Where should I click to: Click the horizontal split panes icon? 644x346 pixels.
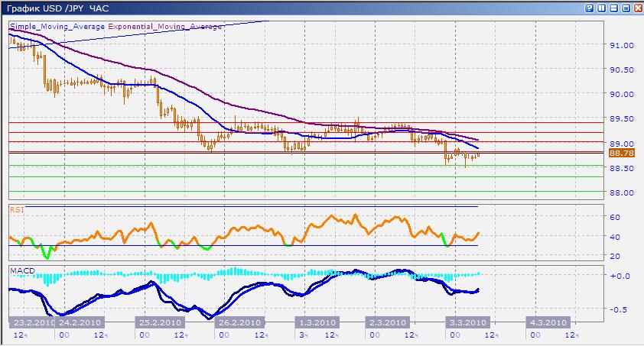[x=613, y=8]
